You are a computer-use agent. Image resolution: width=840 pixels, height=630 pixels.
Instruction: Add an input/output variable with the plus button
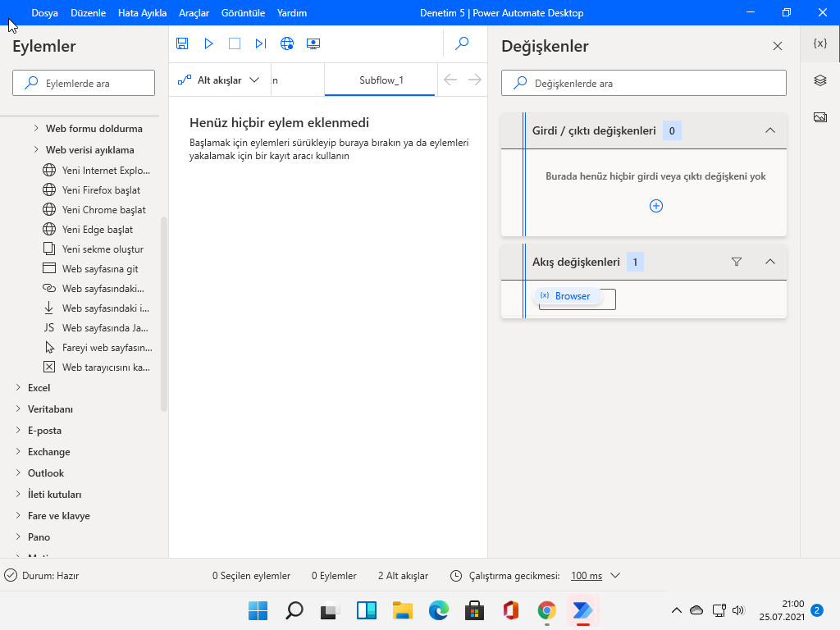[655, 206]
